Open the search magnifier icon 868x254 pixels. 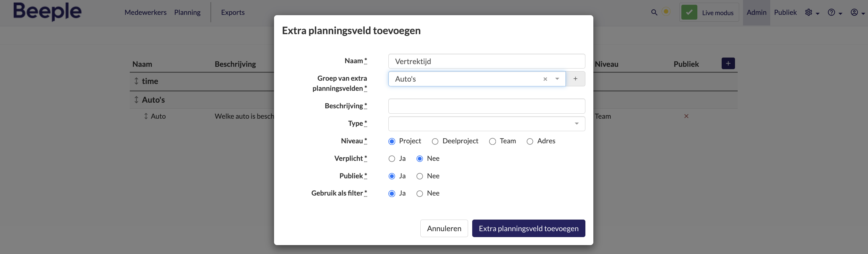pyautogui.click(x=654, y=12)
